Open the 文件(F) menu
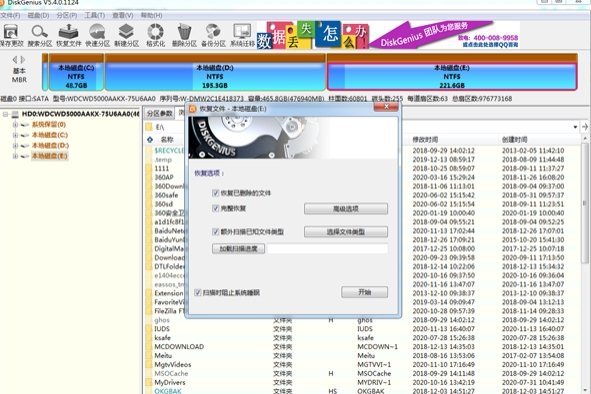 [10, 15]
